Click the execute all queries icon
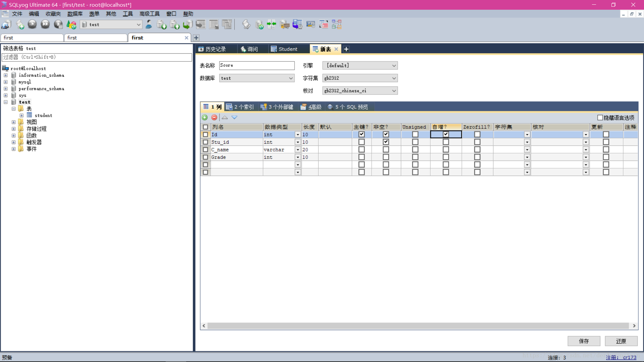Screen dimensions: 644x362 coord(45,24)
